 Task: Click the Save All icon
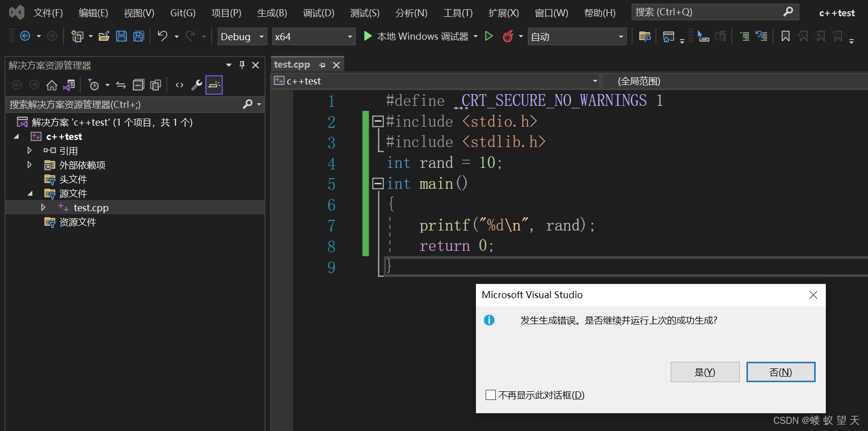tap(138, 36)
